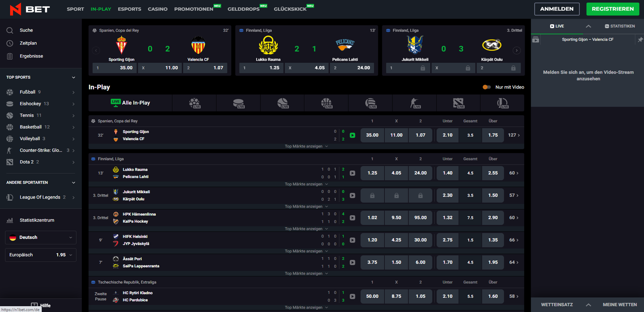Click the Hilfe help link
The image size is (644, 312).
tap(41, 305)
